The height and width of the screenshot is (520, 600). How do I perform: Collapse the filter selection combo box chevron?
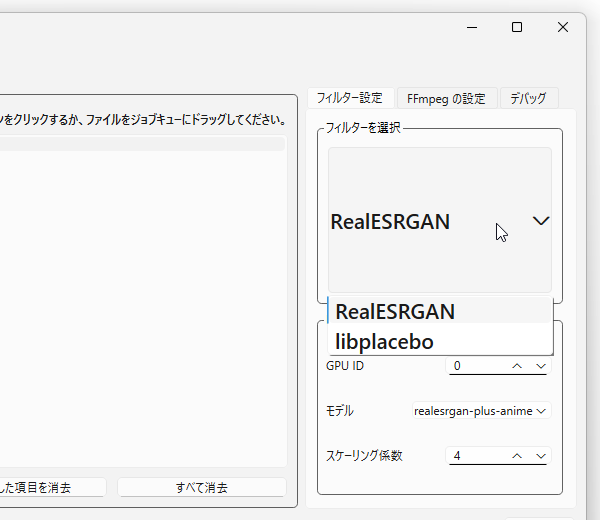(541, 221)
